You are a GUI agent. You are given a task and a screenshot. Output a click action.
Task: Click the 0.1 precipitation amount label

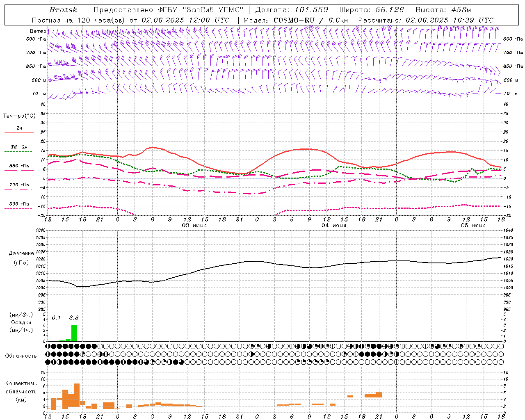(56, 317)
